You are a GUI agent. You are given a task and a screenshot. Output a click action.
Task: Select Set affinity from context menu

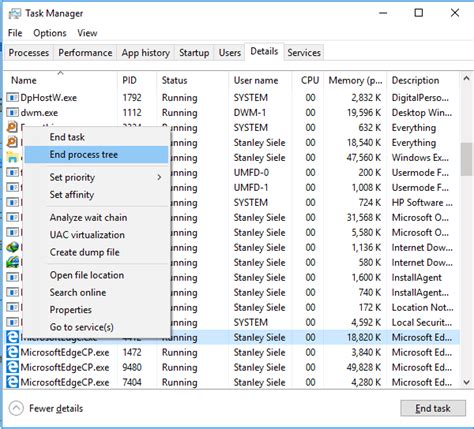(x=97, y=195)
